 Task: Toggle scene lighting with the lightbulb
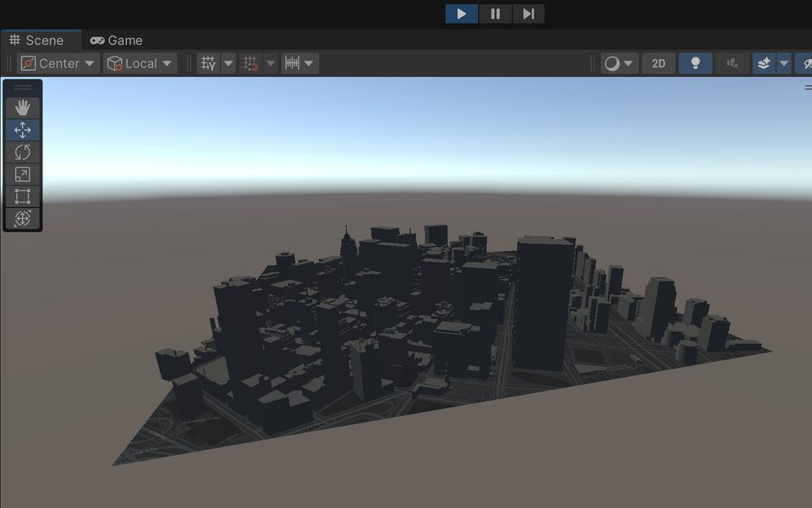tap(695, 63)
